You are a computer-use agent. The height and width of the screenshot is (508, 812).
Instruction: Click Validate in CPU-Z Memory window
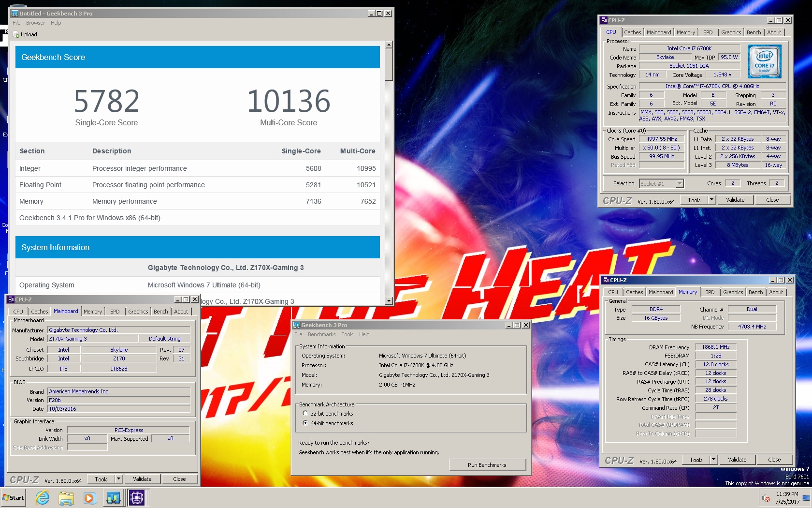point(737,460)
